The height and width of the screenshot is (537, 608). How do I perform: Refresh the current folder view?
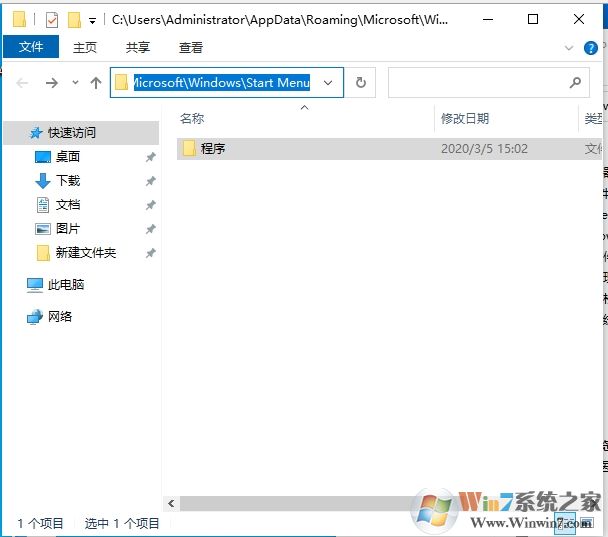point(361,83)
